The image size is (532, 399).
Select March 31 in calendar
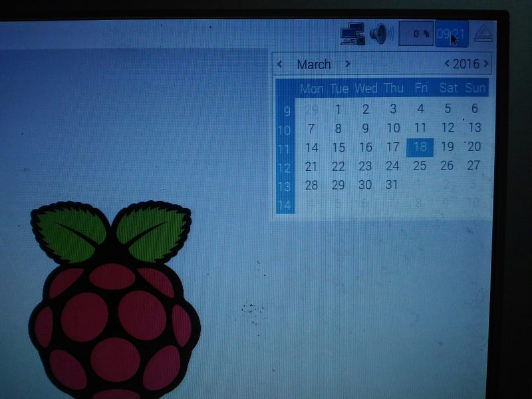click(x=392, y=185)
